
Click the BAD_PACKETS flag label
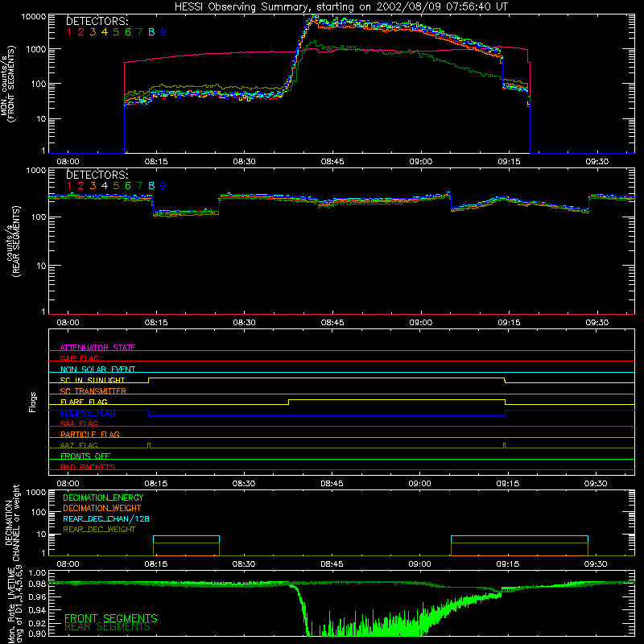[88, 467]
